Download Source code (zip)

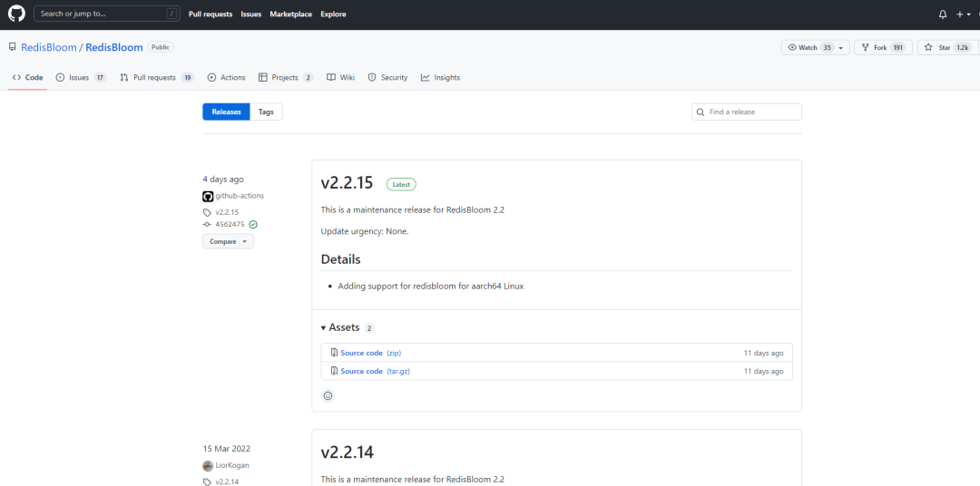(370, 353)
